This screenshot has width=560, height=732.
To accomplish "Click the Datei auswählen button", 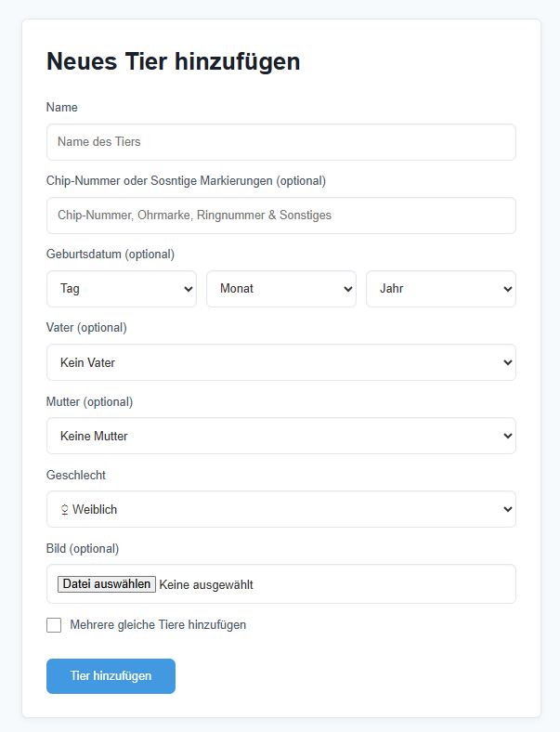I will 107,584.
